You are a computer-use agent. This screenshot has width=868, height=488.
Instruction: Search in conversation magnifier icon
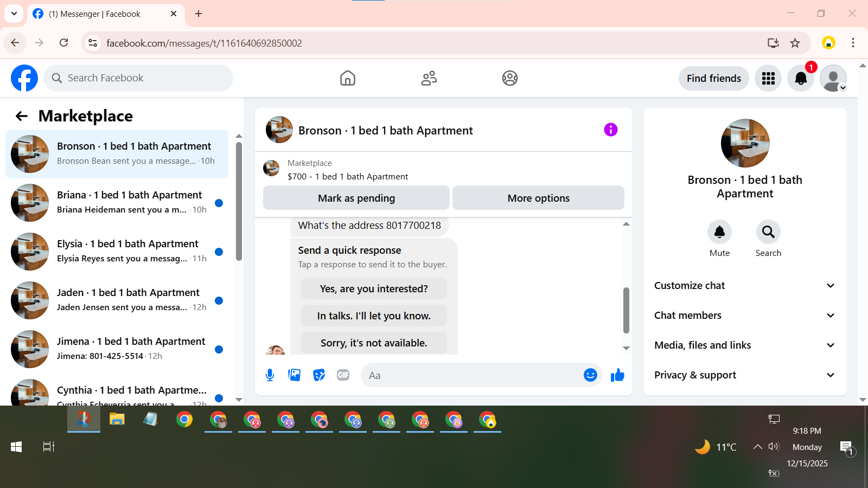(x=768, y=232)
